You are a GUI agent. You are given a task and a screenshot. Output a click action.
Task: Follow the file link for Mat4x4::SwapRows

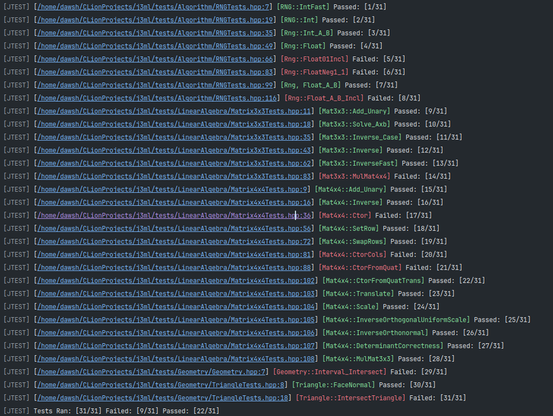[175, 241]
